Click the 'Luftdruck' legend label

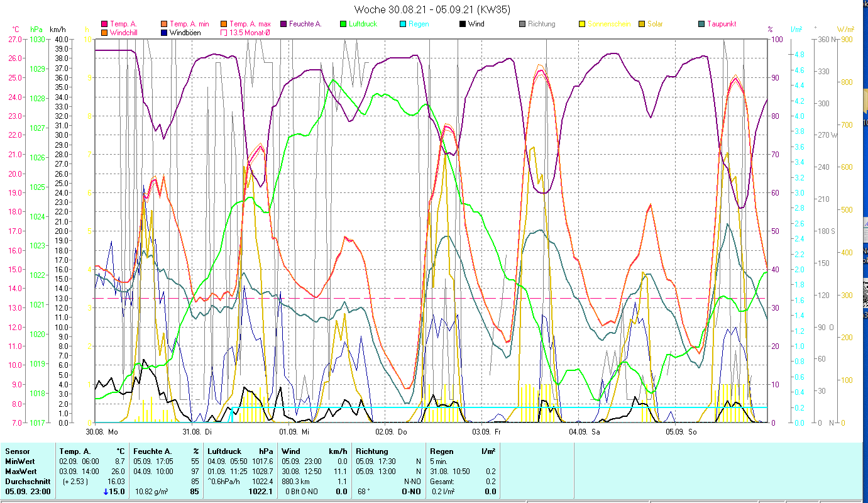pyautogui.click(x=364, y=24)
